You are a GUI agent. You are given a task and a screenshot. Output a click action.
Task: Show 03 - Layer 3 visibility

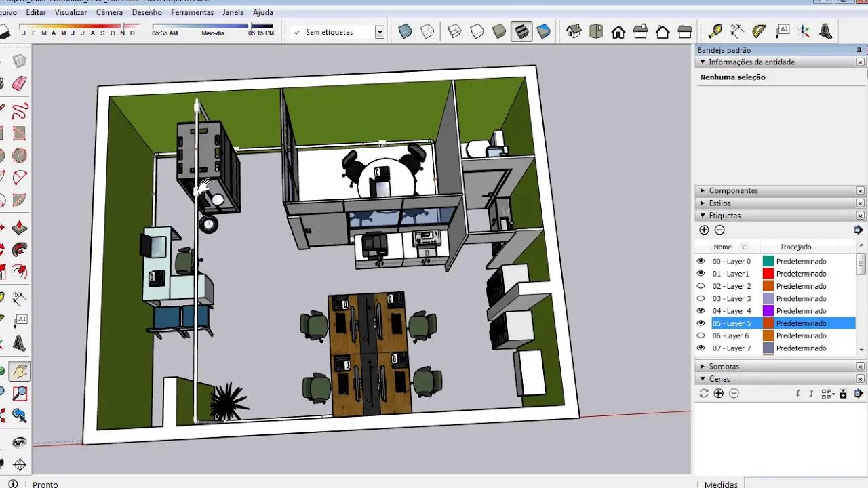pyautogui.click(x=701, y=298)
